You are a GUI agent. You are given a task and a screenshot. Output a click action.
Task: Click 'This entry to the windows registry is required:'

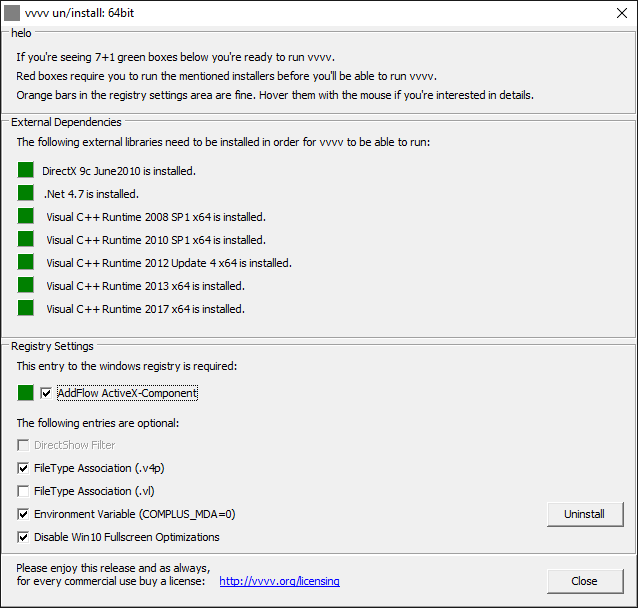tap(127, 366)
